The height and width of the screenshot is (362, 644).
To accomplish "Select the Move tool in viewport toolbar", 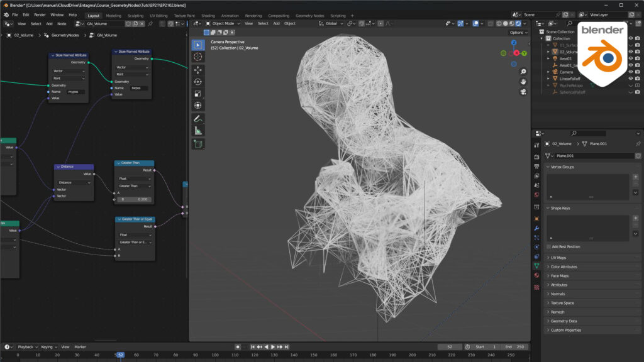I will click(198, 71).
